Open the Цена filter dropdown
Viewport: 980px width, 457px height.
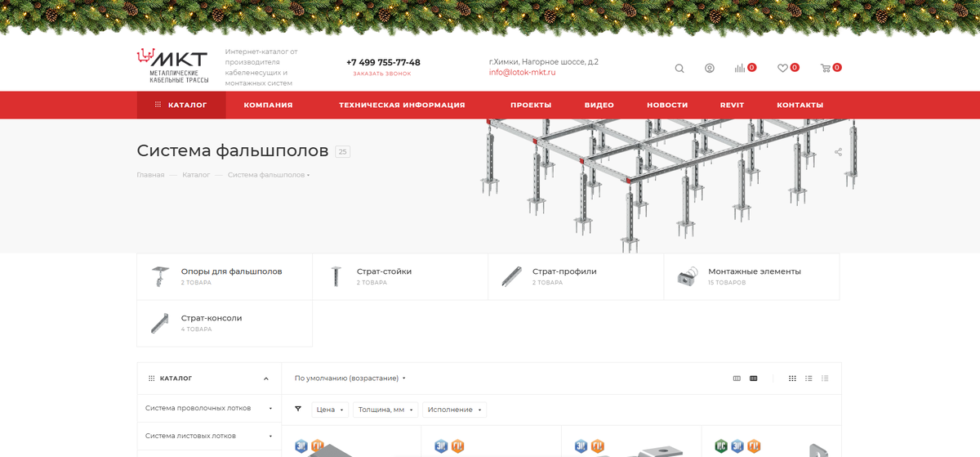coord(330,410)
